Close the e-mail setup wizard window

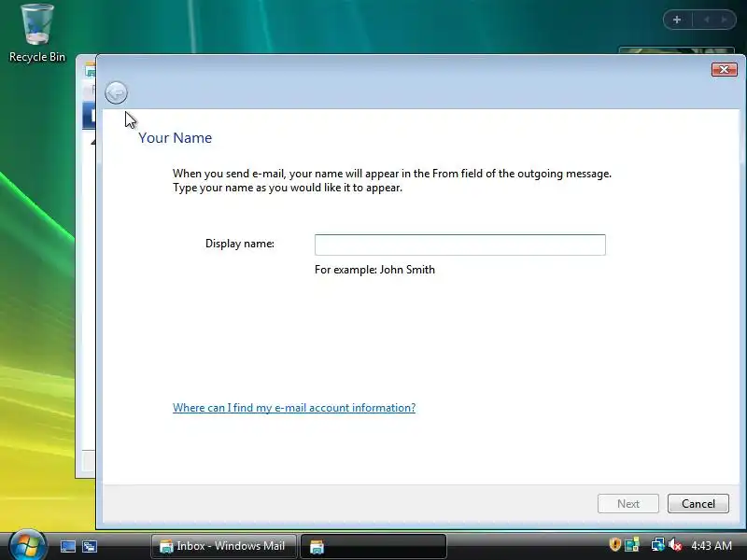(725, 69)
